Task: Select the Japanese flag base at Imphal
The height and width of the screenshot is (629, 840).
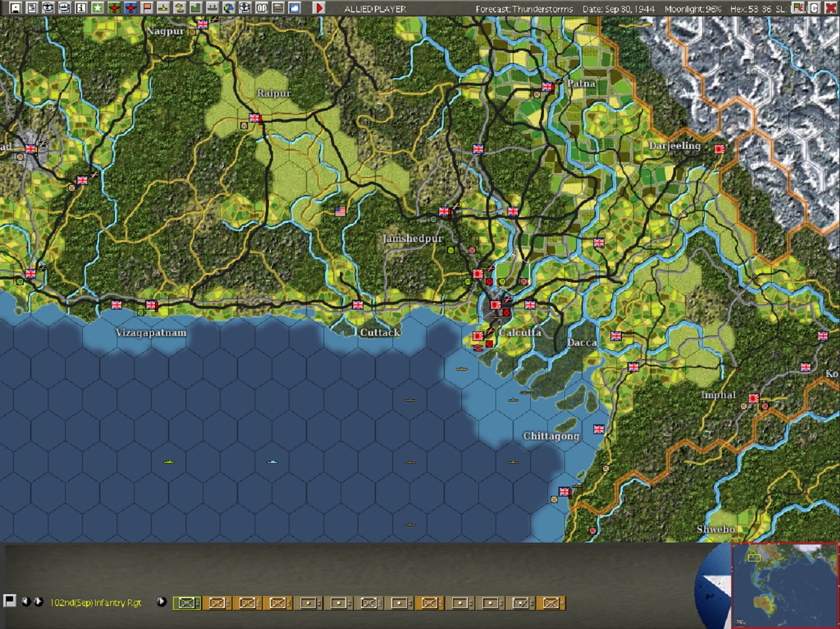Action: [x=754, y=398]
